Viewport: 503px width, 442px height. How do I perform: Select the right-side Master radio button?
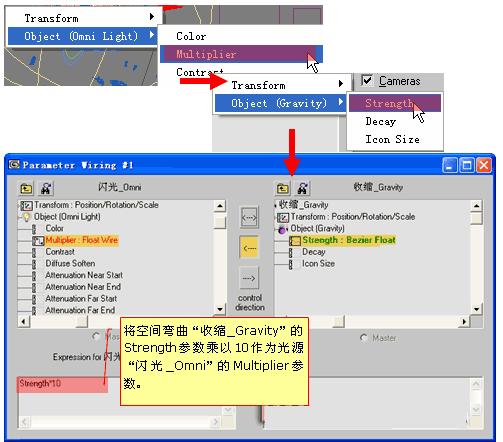coord(364,338)
